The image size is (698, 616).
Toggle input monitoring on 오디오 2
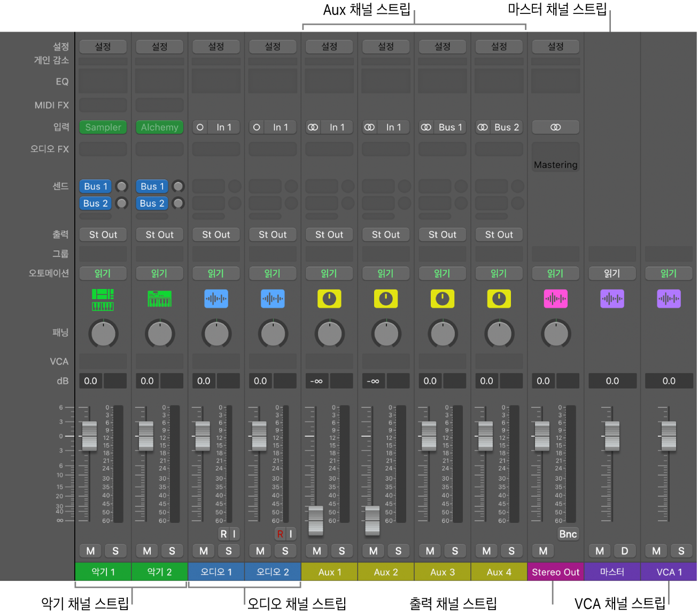pos(291,534)
